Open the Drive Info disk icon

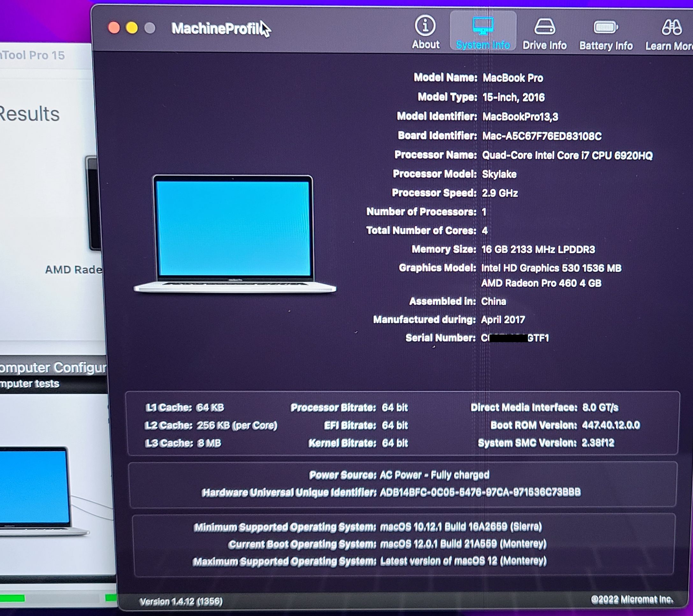(x=545, y=27)
